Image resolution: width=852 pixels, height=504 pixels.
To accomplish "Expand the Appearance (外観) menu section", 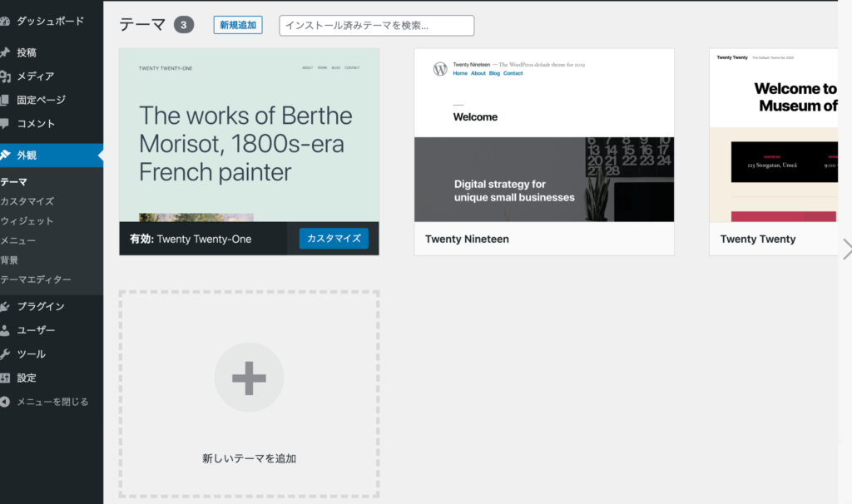I will [x=27, y=156].
